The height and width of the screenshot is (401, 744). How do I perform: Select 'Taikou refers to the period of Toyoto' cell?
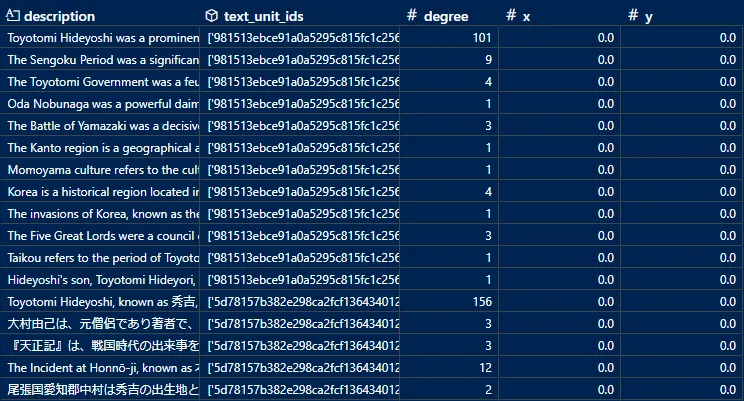pyautogui.click(x=100, y=258)
